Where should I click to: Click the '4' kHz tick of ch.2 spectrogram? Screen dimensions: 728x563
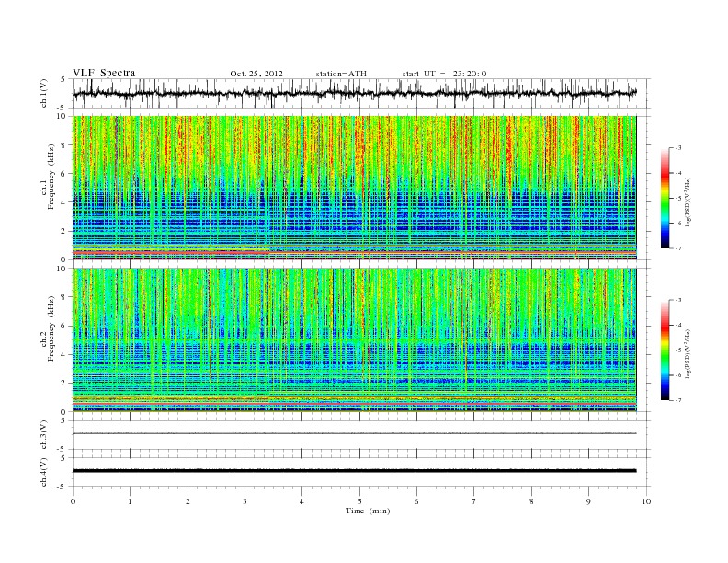pyautogui.click(x=63, y=355)
